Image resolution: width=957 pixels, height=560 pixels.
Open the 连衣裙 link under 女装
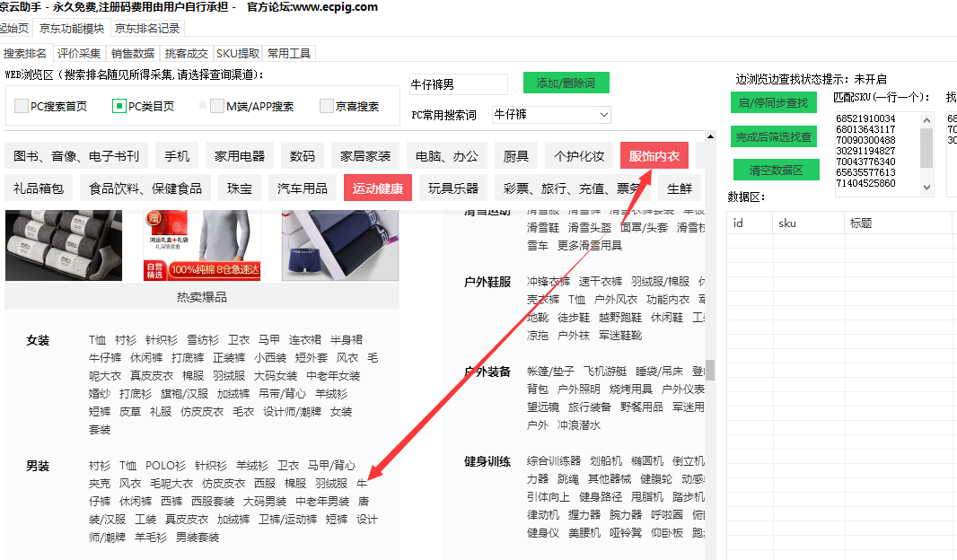point(304,340)
